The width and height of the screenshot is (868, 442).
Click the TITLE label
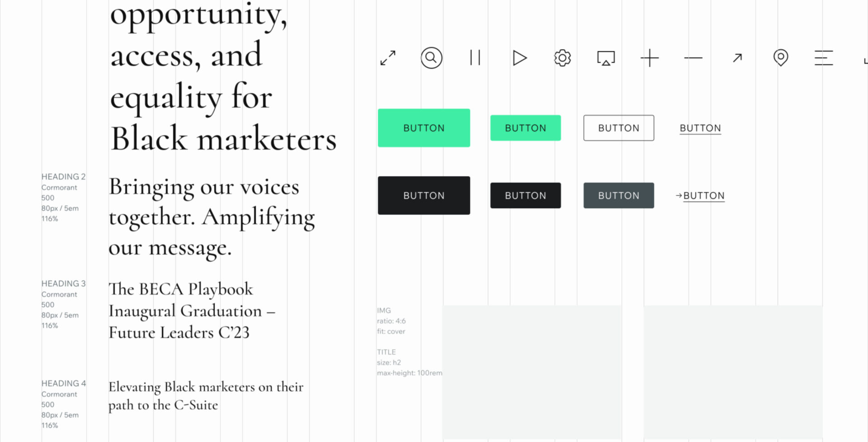tap(387, 352)
